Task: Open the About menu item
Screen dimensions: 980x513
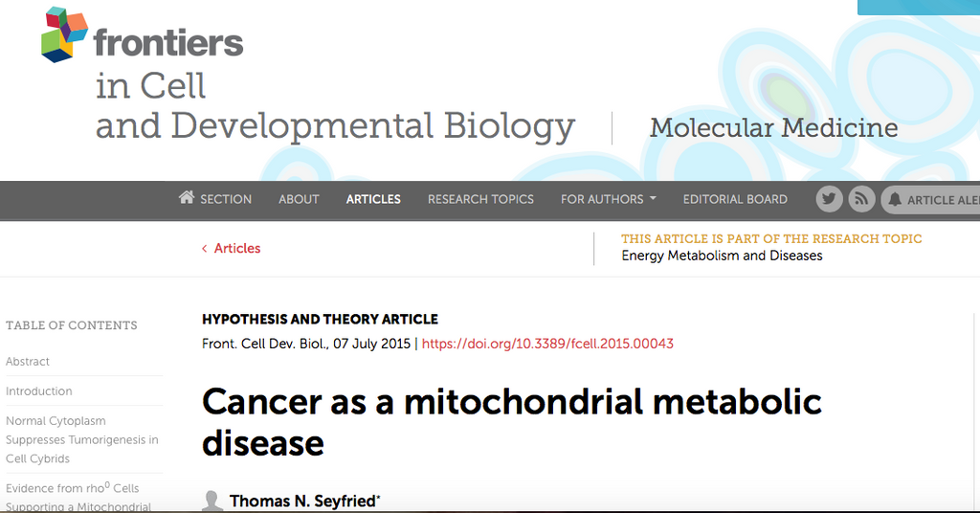Action: coord(299,199)
